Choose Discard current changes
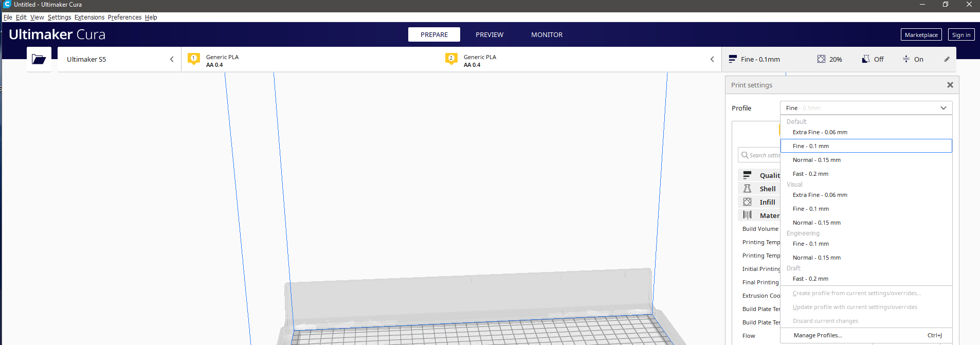This screenshot has height=345, width=980. (x=866, y=321)
